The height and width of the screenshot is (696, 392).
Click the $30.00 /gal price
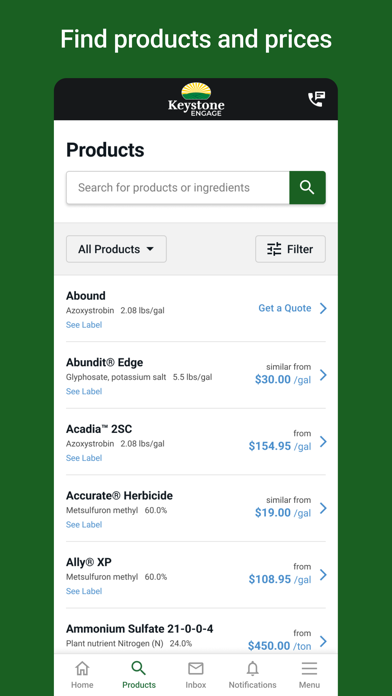click(283, 380)
